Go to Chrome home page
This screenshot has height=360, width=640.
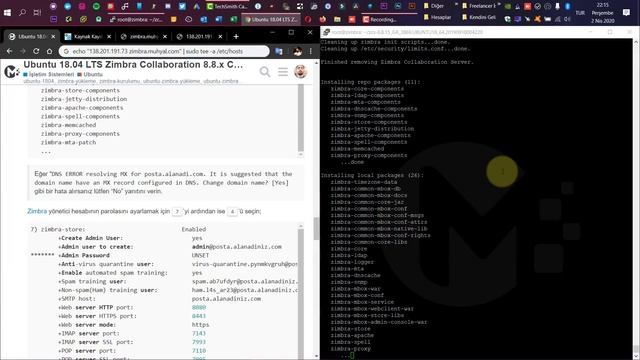point(49,51)
